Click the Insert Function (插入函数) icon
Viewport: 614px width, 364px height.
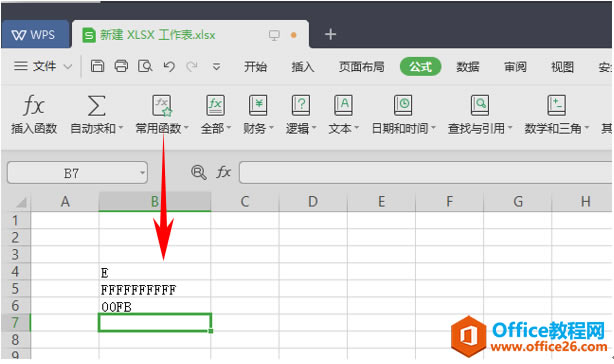pos(34,106)
